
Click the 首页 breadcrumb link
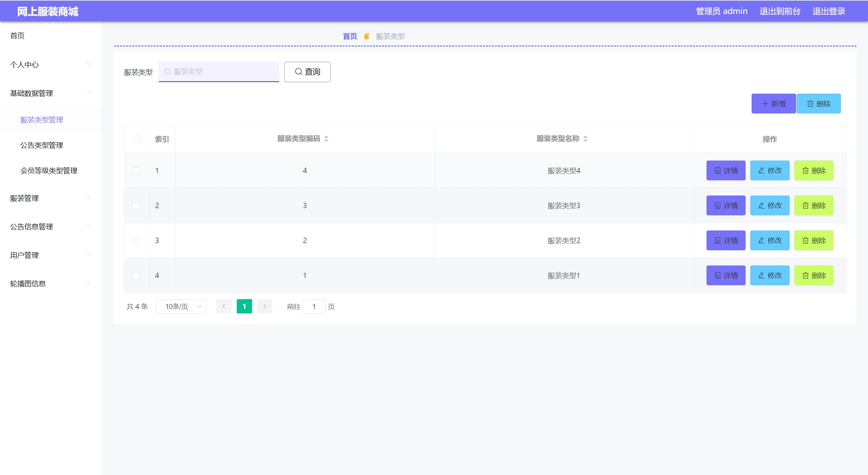[350, 36]
